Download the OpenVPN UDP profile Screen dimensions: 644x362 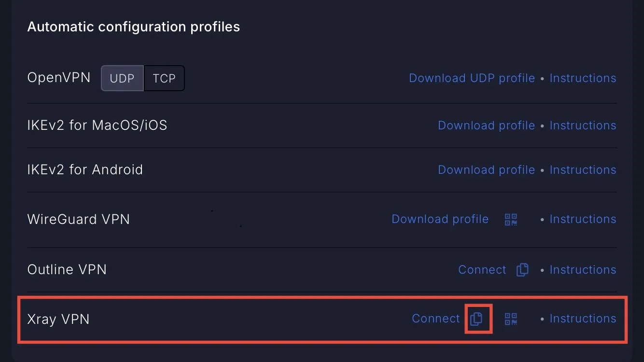click(x=472, y=78)
